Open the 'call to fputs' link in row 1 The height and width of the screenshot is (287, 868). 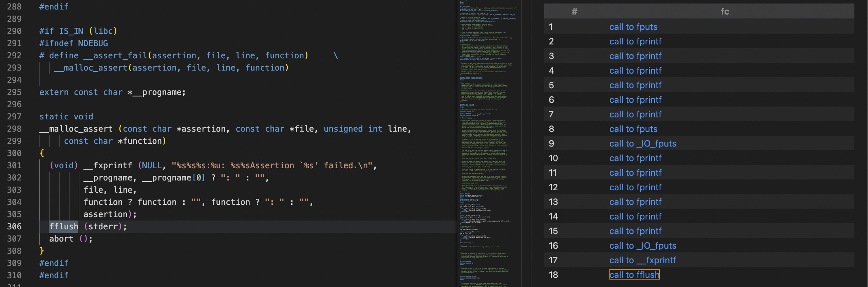pyautogui.click(x=633, y=27)
